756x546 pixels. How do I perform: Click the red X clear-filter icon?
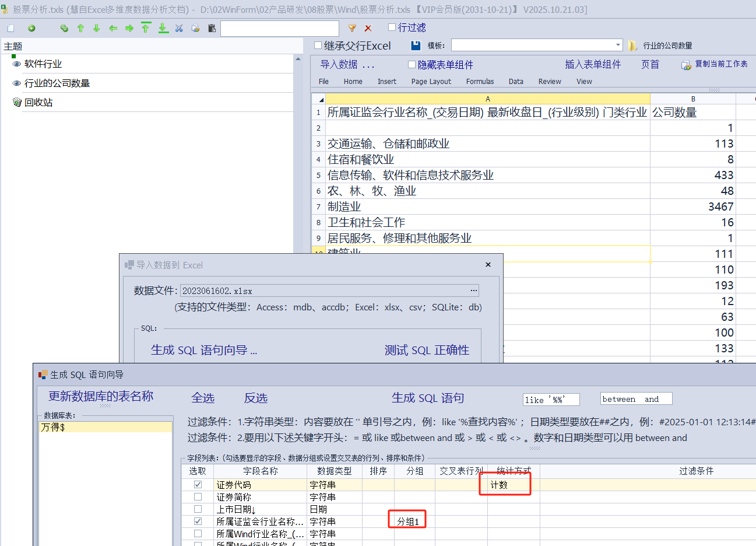tap(368, 28)
